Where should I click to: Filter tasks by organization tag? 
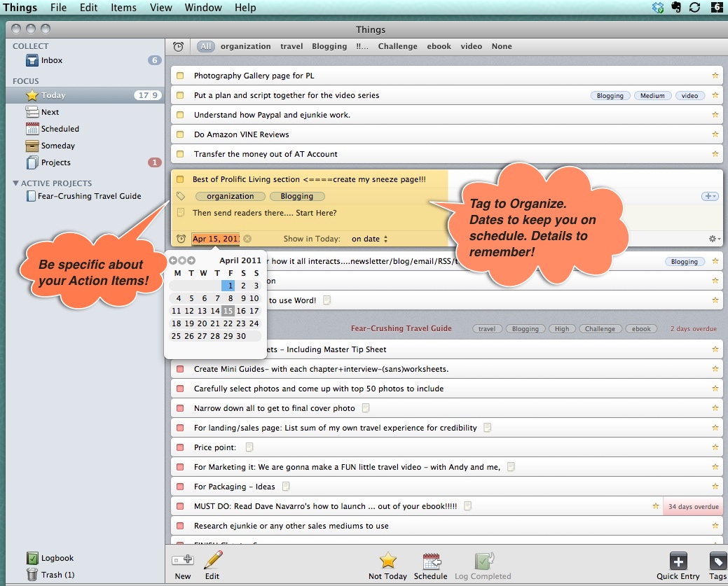[246, 46]
